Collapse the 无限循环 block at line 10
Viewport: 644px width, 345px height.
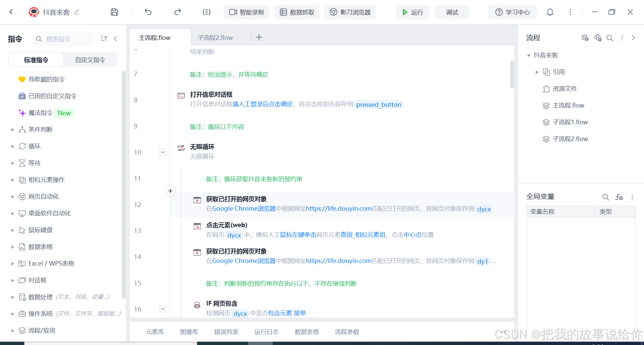(163, 152)
